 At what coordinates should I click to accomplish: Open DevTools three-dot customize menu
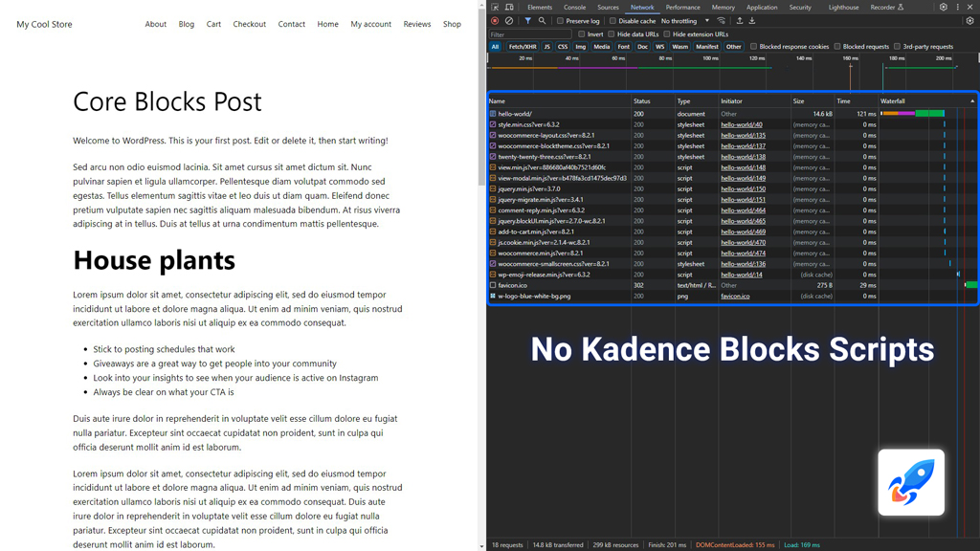[957, 7]
